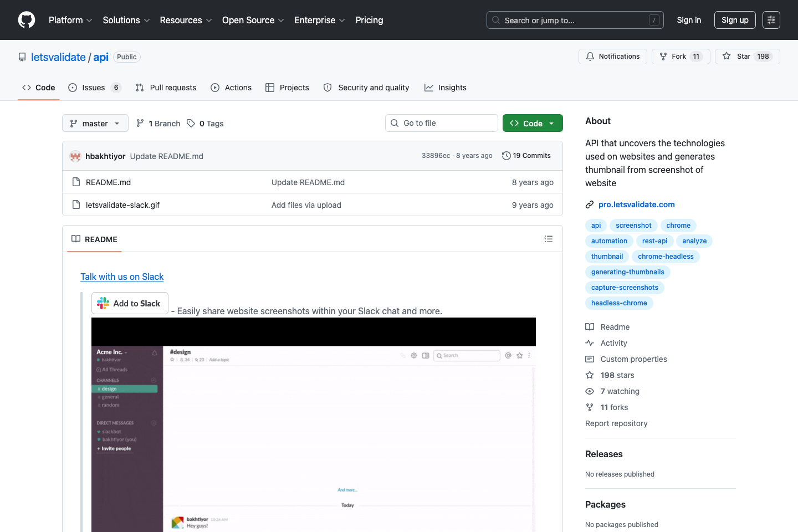798x532 pixels.
Task: Select the book icon beside README heading
Action: [76, 239]
